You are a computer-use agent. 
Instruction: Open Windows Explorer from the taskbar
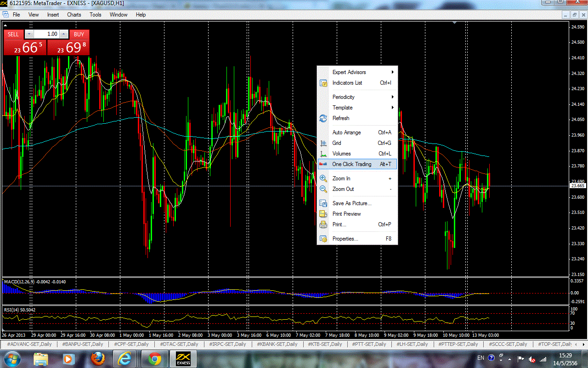point(40,359)
